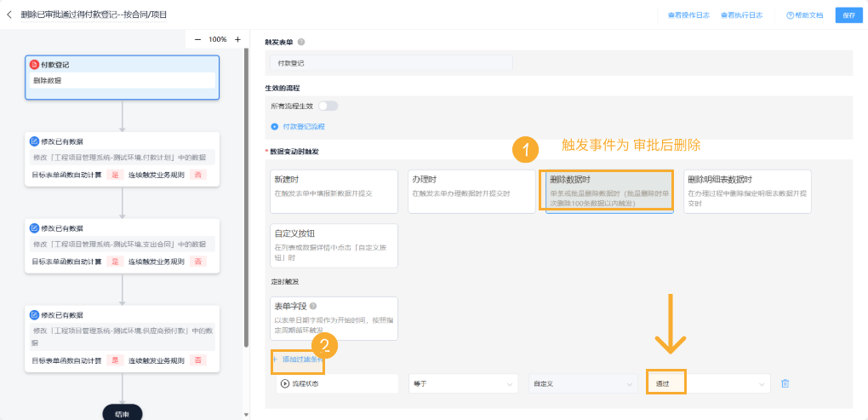Click the 定时触发 section label
The image size is (868, 420).
tap(284, 282)
